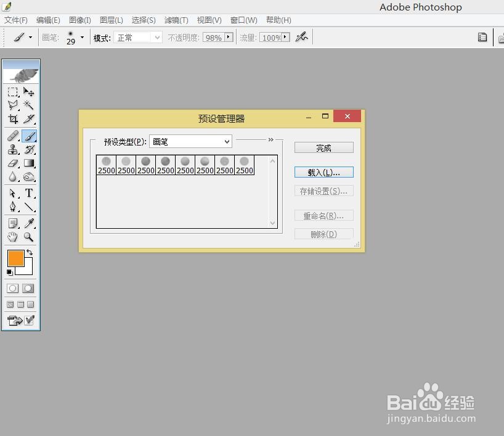Select the Move tool
This screenshot has height=436, width=504.
click(x=28, y=92)
